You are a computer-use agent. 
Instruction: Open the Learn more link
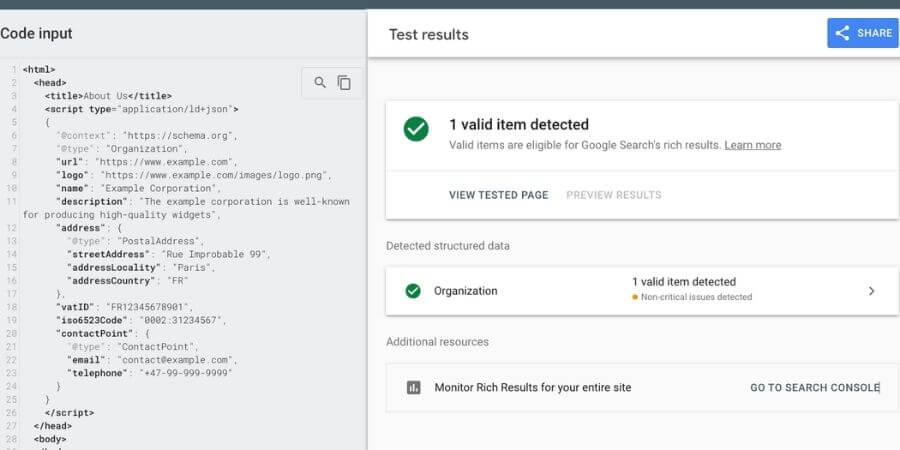pos(752,145)
